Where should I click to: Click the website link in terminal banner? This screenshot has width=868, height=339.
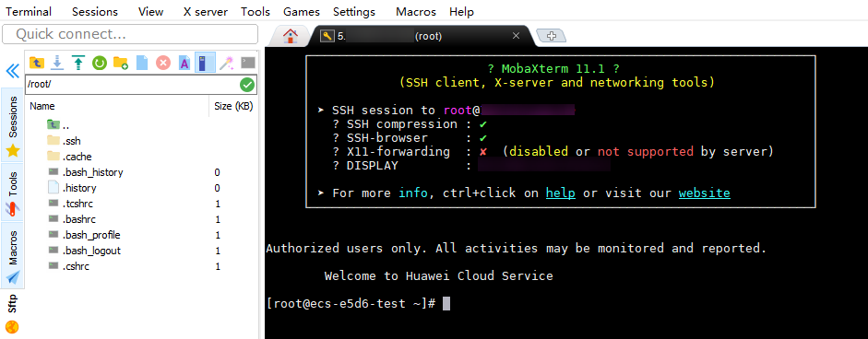click(x=704, y=193)
